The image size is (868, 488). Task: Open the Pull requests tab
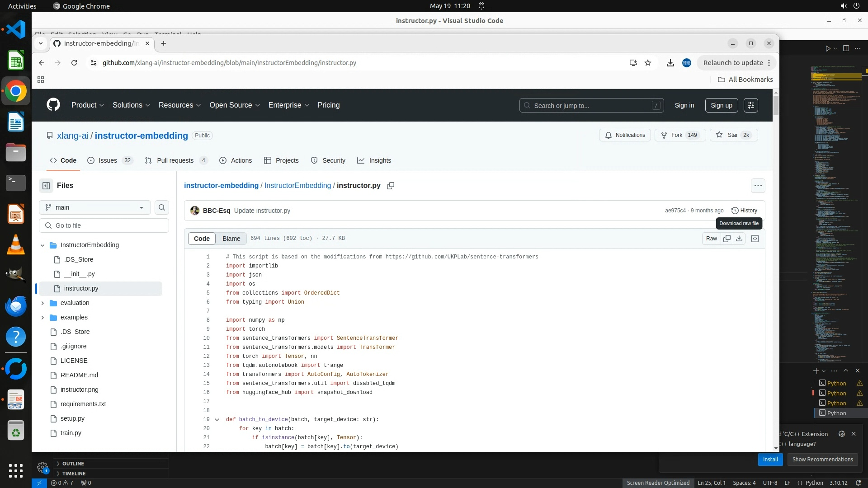click(175, 160)
